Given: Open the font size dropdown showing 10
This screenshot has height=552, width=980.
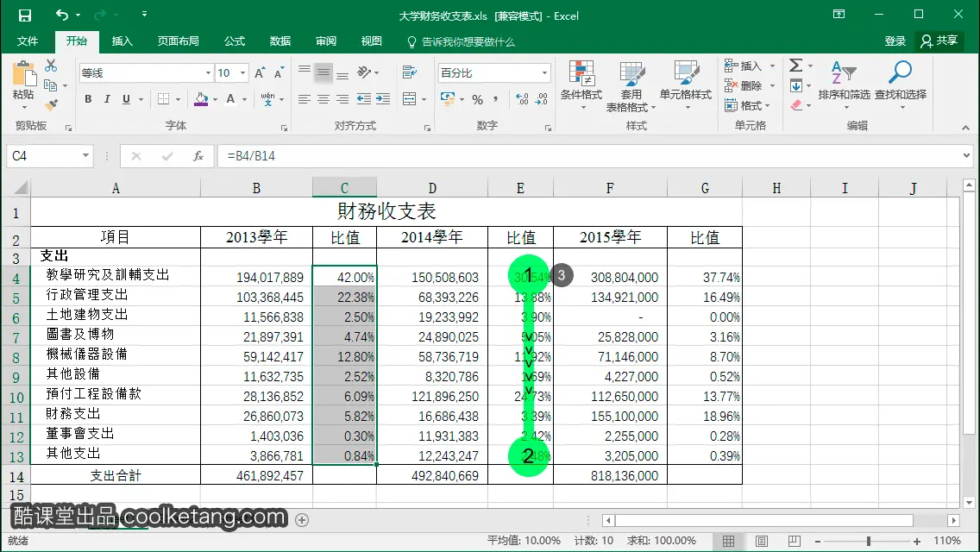Looking at the screenshot, I should 243,73.
